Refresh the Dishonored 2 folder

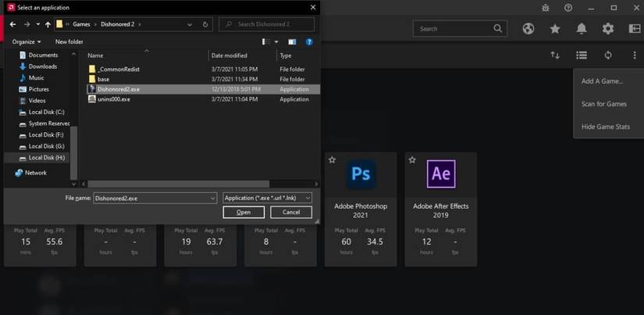click(x=205, y=24)
